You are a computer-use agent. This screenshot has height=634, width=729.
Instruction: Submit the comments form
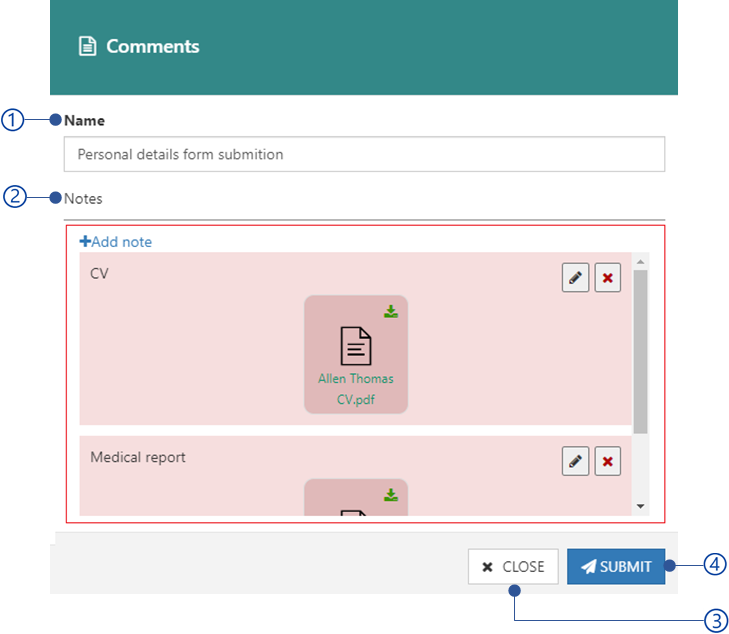616,566
